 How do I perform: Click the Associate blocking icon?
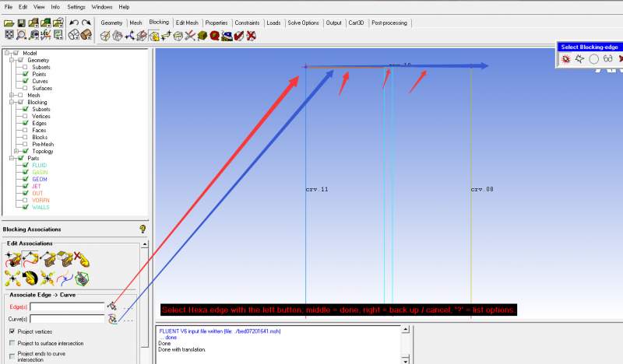click(x=154, y=36)
